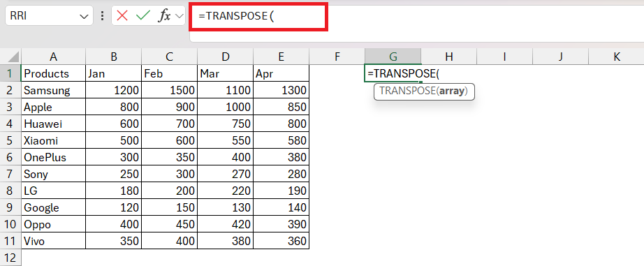The image size is (644, 266).
Task: Click the cell with value 360
Action: pyautogui.click(x=281, y=241)
